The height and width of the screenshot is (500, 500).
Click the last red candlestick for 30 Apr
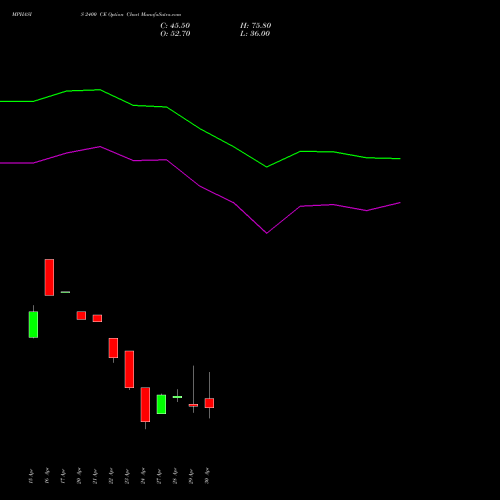209,403
